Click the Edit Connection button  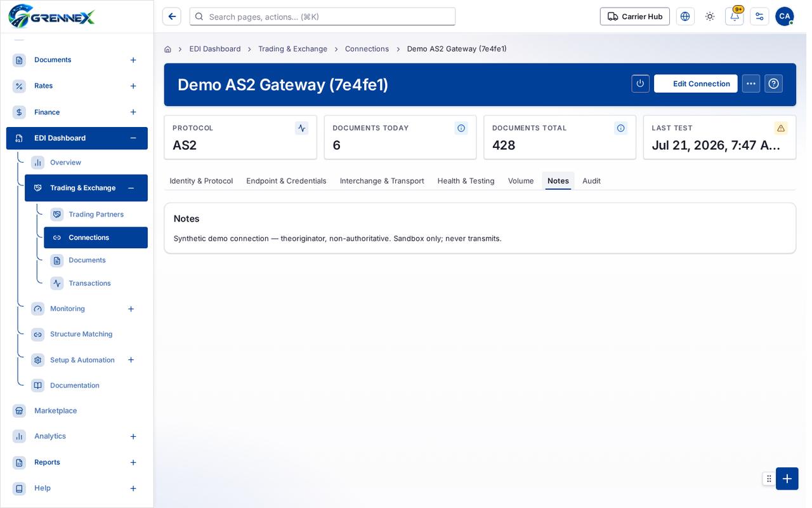pyautogui.click(x=695, y=84)
